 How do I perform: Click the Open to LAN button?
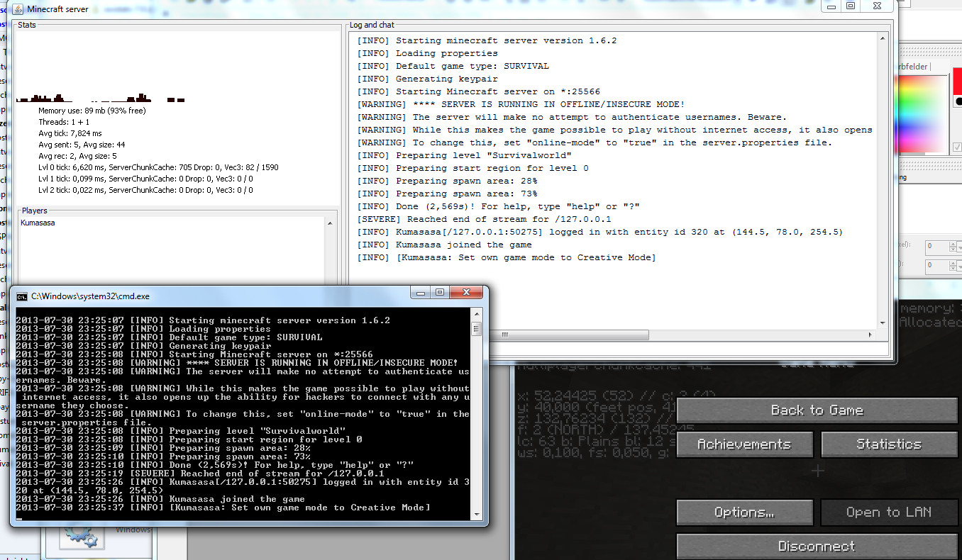889,513
